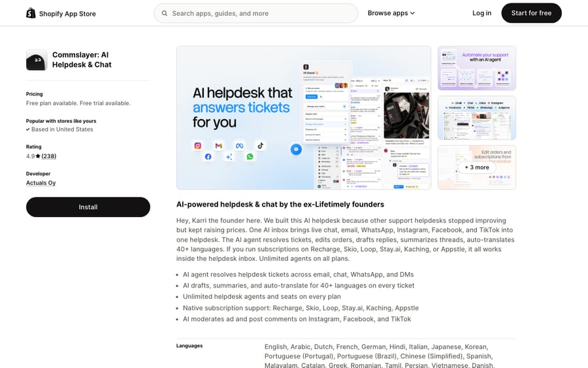Click the Facebook icon in hero image

(208, 156)
